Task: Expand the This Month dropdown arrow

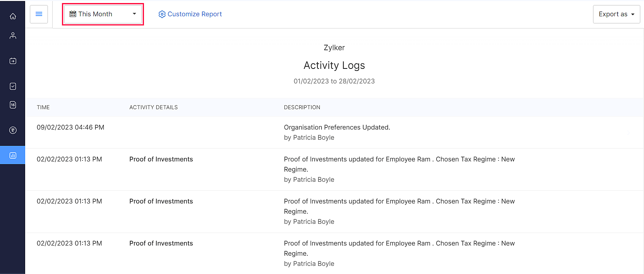Action: click(134, 14)
